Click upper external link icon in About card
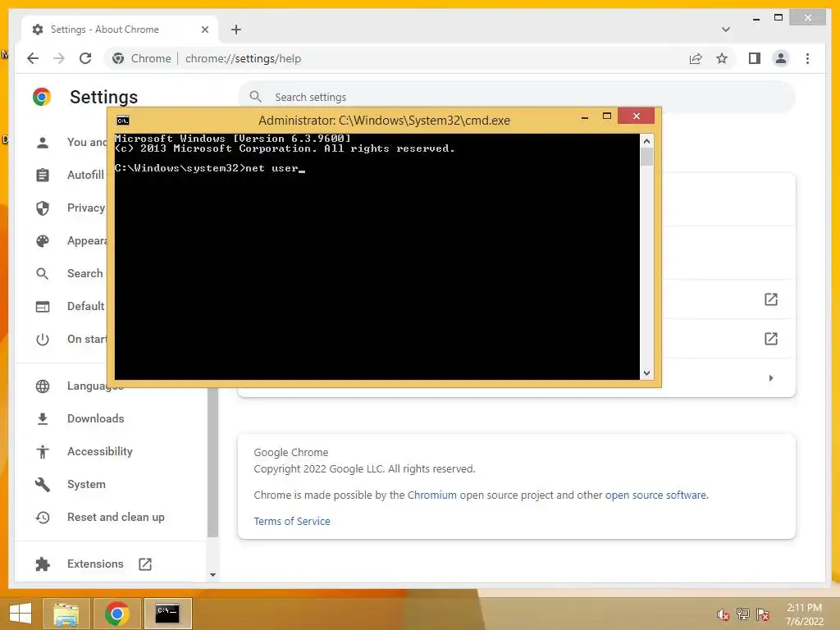This screenshot has height=630, width=840. [771, 299]
